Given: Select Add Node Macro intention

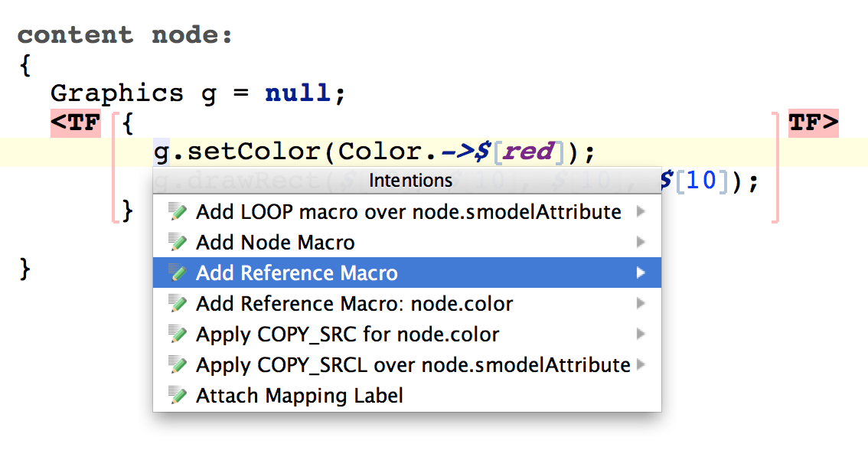Looking at the screenshot, I should [275, 243].
